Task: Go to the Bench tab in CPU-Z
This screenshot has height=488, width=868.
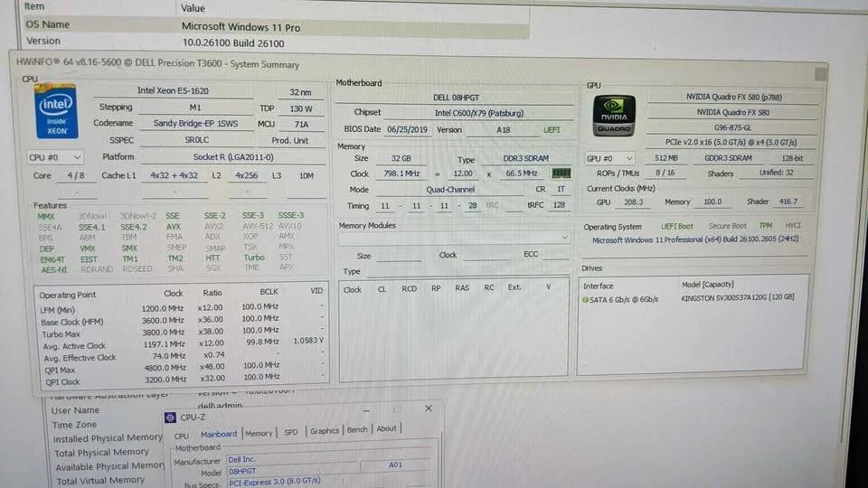Action: click(357, 430)
